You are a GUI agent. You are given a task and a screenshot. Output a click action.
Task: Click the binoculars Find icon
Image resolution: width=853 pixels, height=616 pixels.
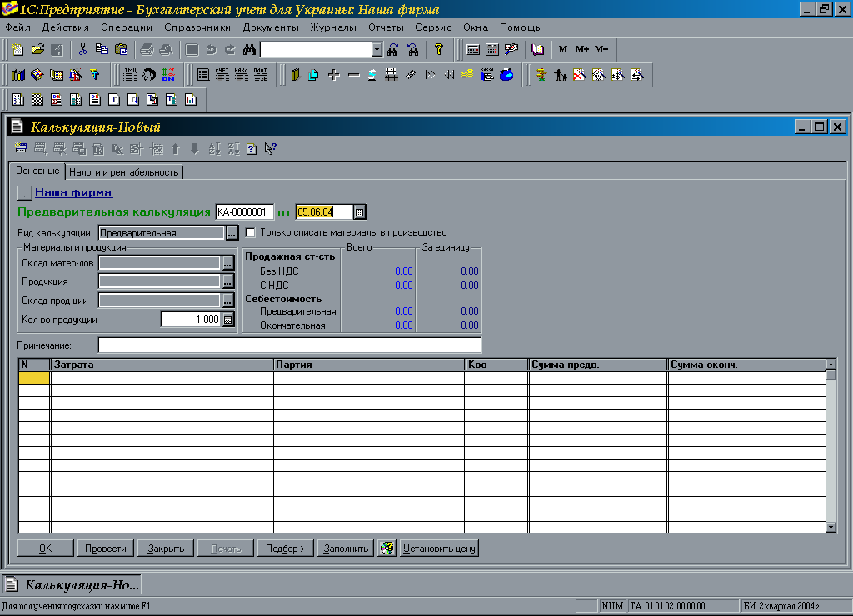click(249, 50)
